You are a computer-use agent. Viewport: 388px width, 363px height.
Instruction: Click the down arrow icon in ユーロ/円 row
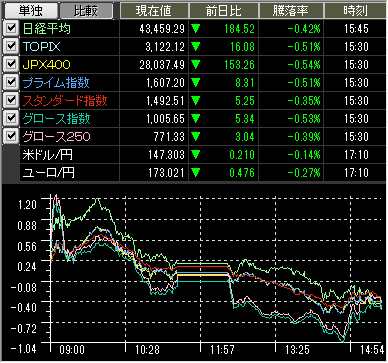(x=196, y=173)
